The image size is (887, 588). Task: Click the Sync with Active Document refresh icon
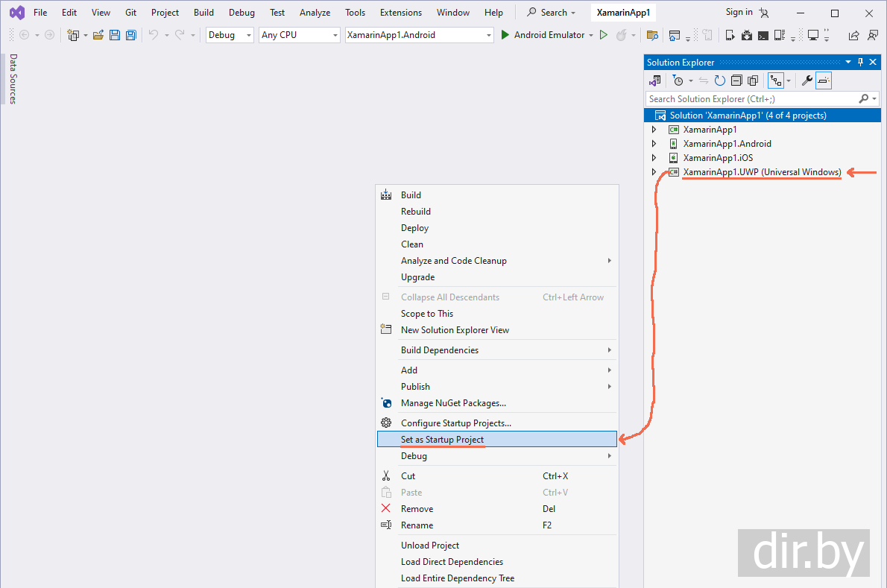pos(719,80)
